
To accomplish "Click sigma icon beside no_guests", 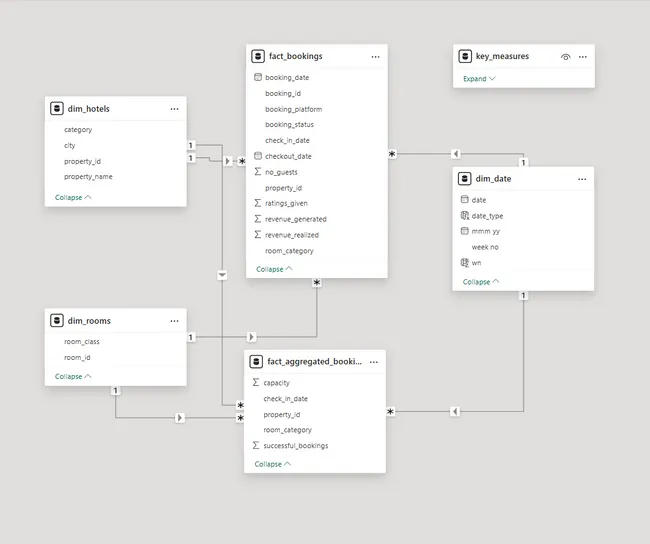I will coord(258,172).
